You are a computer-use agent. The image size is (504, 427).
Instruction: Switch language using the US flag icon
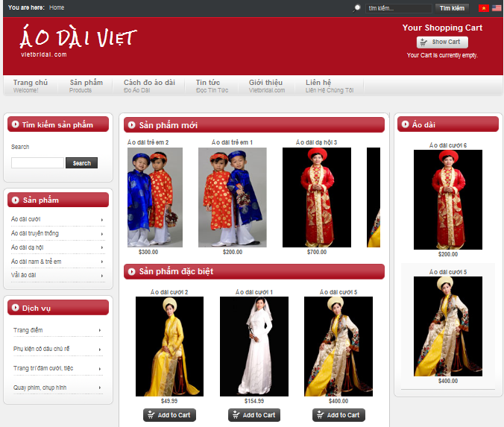point(497,8)
